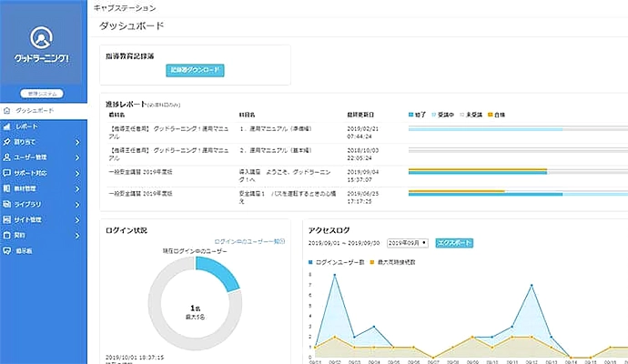Click the レポート bar chart icon
The height and width of the screenshot is (364, 628).
[x=8, y=126]
